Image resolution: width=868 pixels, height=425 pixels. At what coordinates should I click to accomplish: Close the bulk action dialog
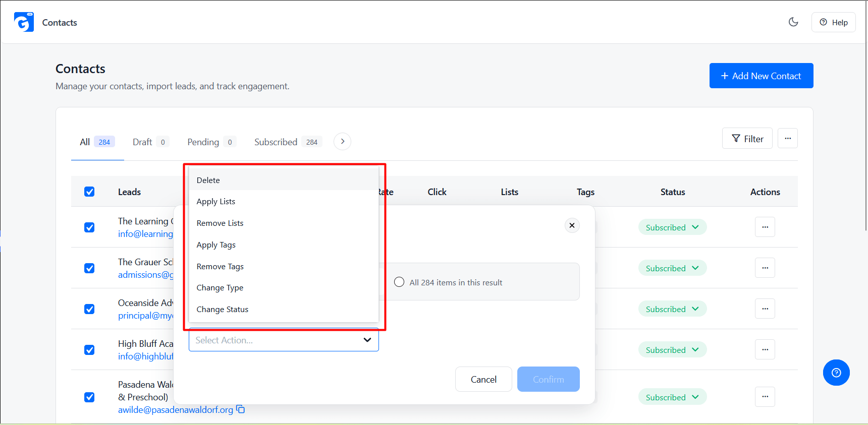tap(572, 225)
